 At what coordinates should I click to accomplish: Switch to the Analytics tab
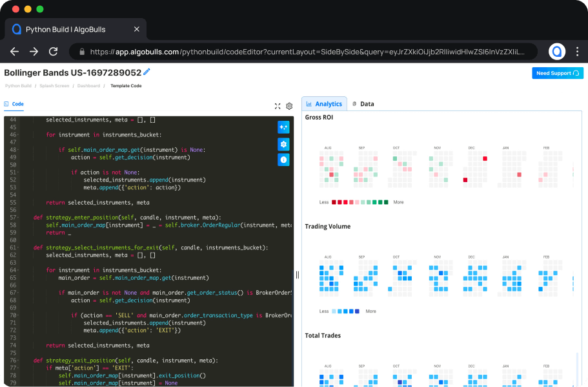point(325,104)
